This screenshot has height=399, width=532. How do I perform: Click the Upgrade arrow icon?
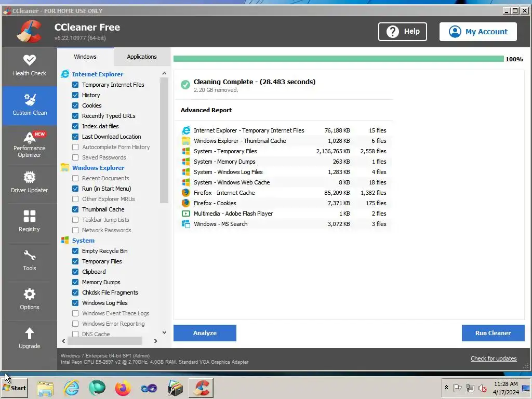[x=30, y=333]
